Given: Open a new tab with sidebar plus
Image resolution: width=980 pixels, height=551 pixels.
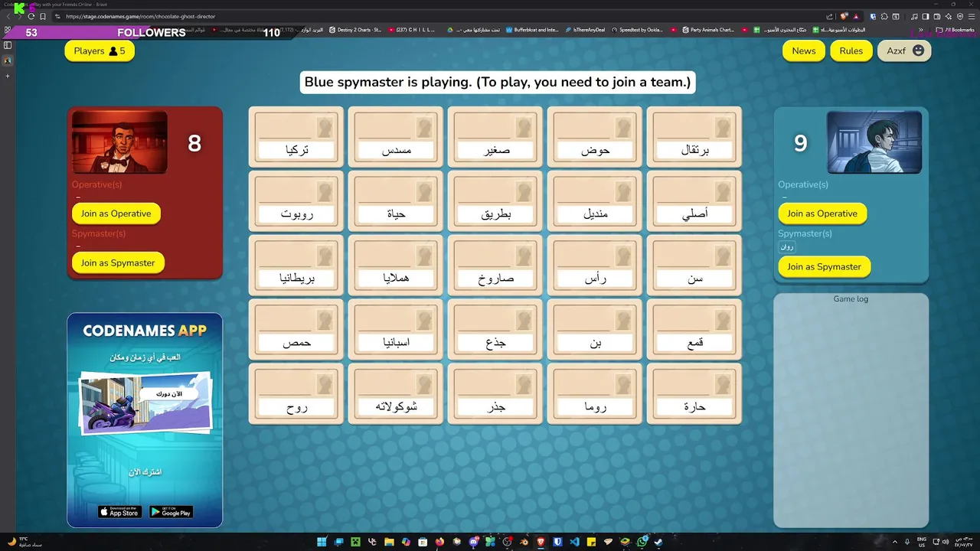Looking at the screenshot, I should coord(8,76).
